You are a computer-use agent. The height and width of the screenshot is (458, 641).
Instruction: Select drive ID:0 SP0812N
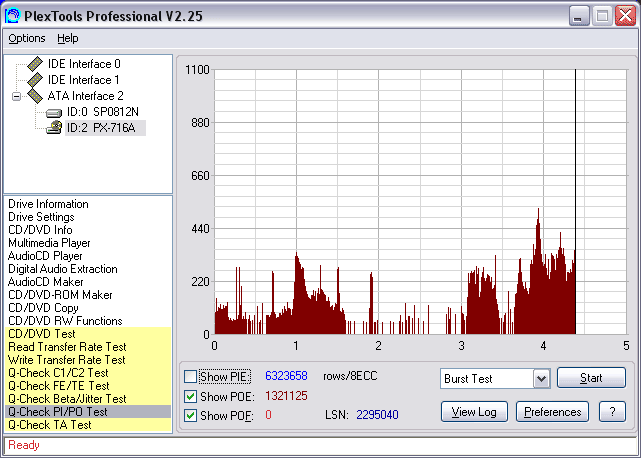[x=103, y=112]
